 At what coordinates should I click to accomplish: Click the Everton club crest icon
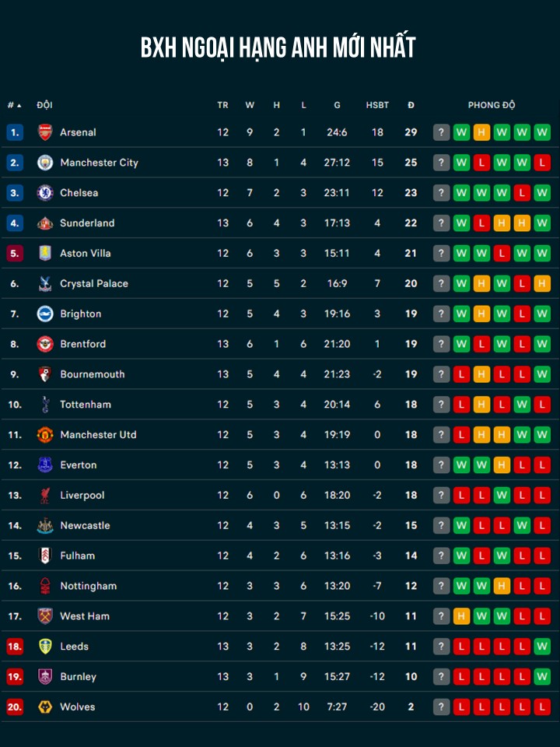click(x=45, y=465)
